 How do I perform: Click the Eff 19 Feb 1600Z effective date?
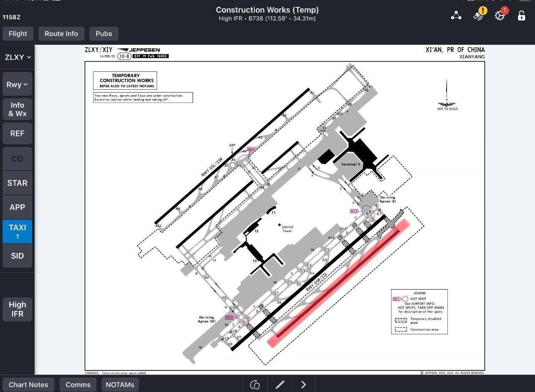151,56
